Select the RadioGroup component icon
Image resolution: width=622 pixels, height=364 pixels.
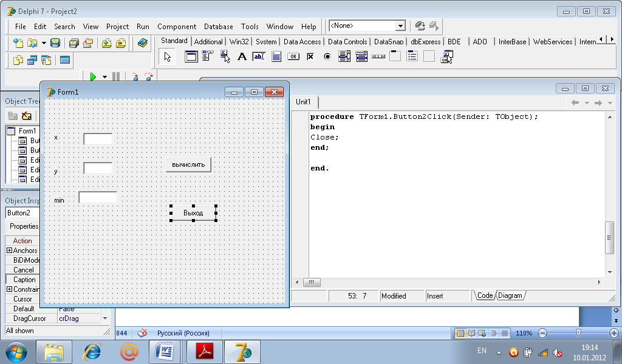pyautogui.click(x=412, y=56)
